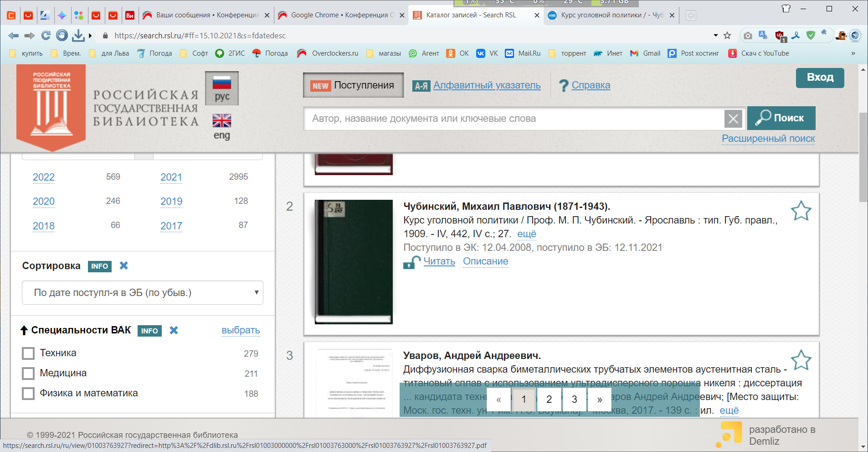This screenshot has height=452, width=868.
Task: Go to results page 2
Action: pyautogui.click(x=549, y=400)
